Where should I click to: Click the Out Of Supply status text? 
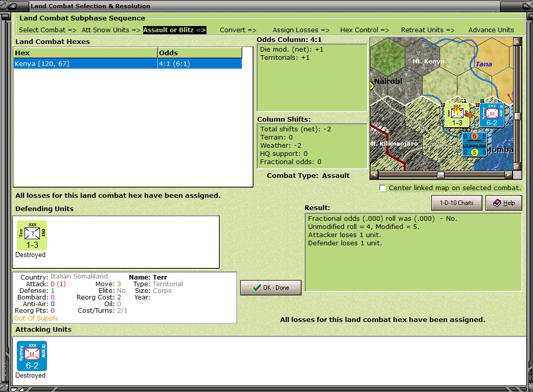click(36, 318)
